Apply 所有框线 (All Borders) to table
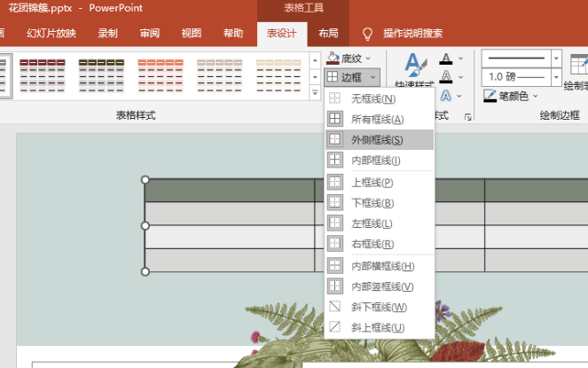The width and height of the screenshot is (588, 368). coord(377,119)
